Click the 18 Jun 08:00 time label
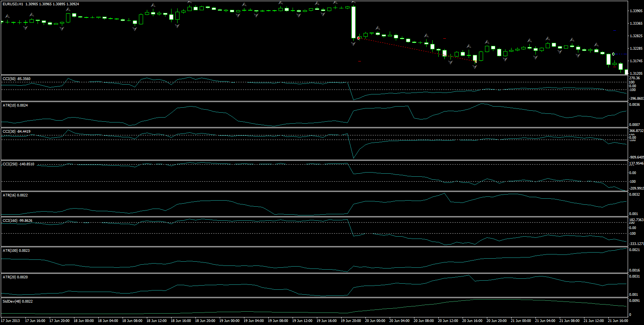 click(132, 321)
